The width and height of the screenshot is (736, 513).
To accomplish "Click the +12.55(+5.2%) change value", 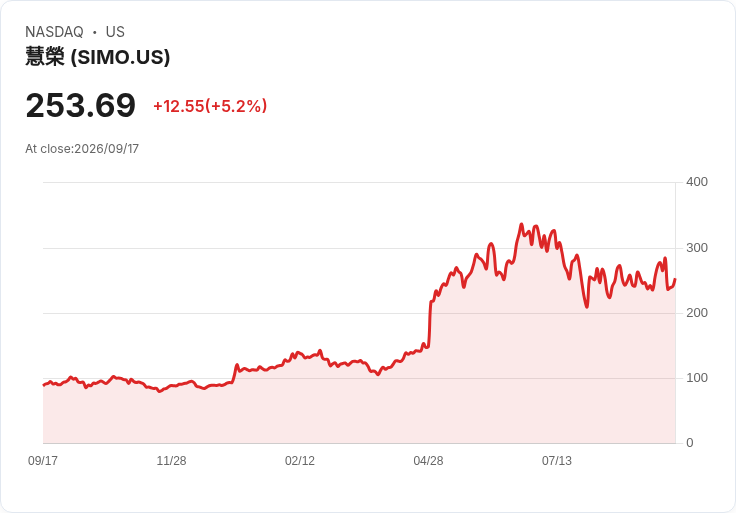I will [210, 106].
